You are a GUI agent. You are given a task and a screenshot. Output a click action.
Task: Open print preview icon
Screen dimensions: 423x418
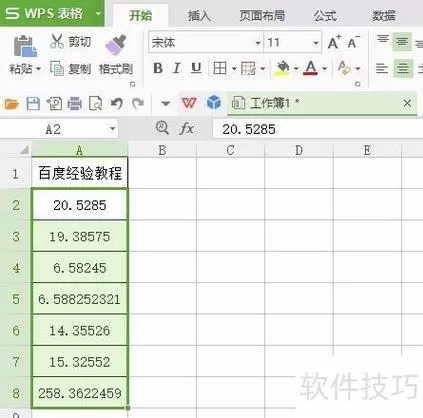[95, 104]
